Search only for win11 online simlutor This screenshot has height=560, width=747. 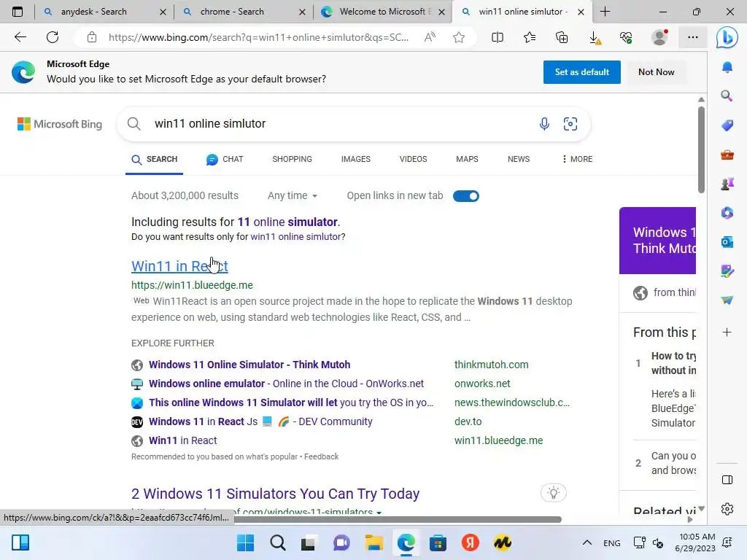[x=296, y=237]
